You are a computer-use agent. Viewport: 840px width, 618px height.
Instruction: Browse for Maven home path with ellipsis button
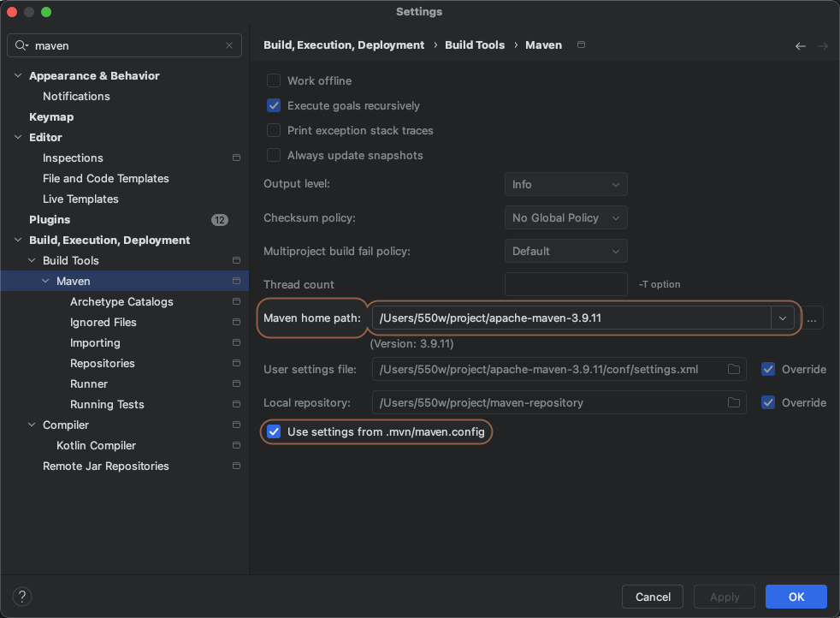pos(813,318)
